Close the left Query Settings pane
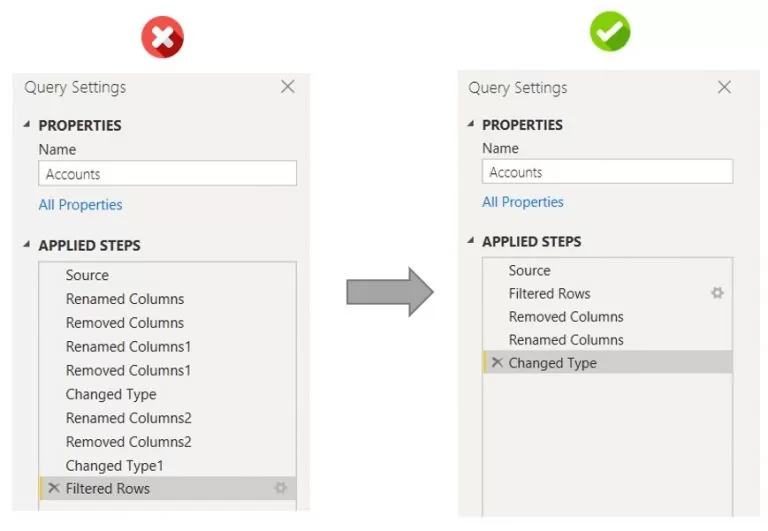 point(288,87)
